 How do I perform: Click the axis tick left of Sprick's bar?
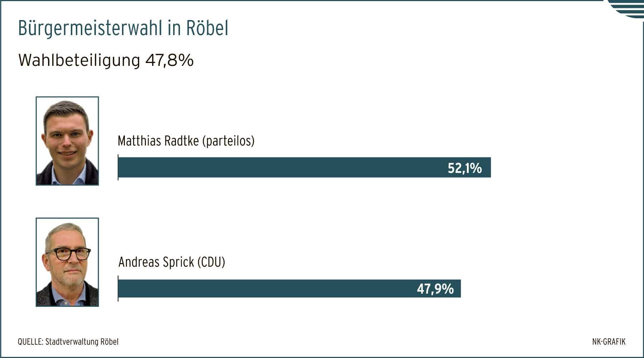tap(118, 288)
